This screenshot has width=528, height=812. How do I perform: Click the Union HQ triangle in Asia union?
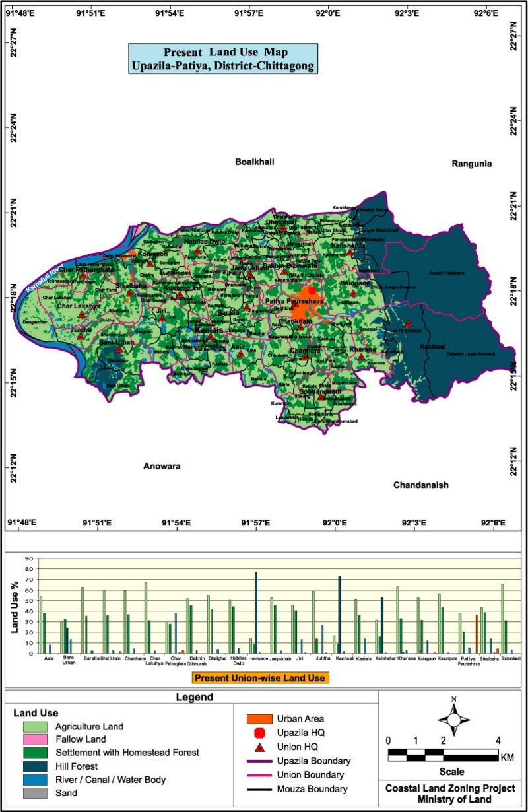tap(241, 354)
